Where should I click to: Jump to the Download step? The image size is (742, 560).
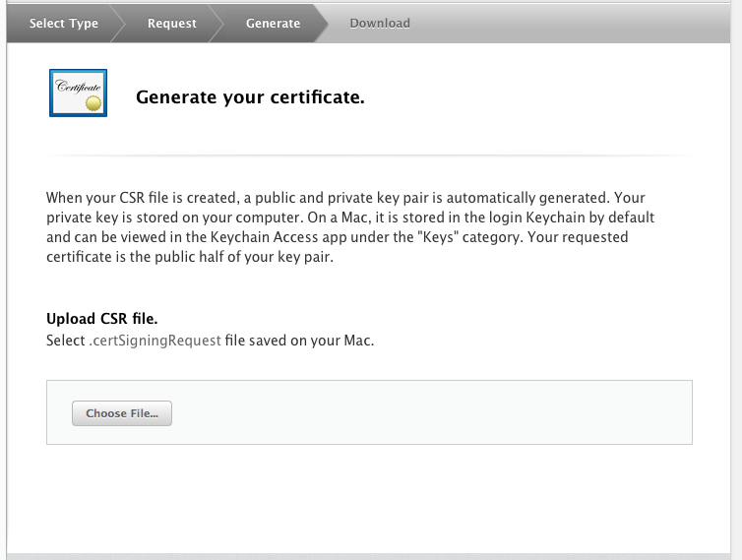380,23
